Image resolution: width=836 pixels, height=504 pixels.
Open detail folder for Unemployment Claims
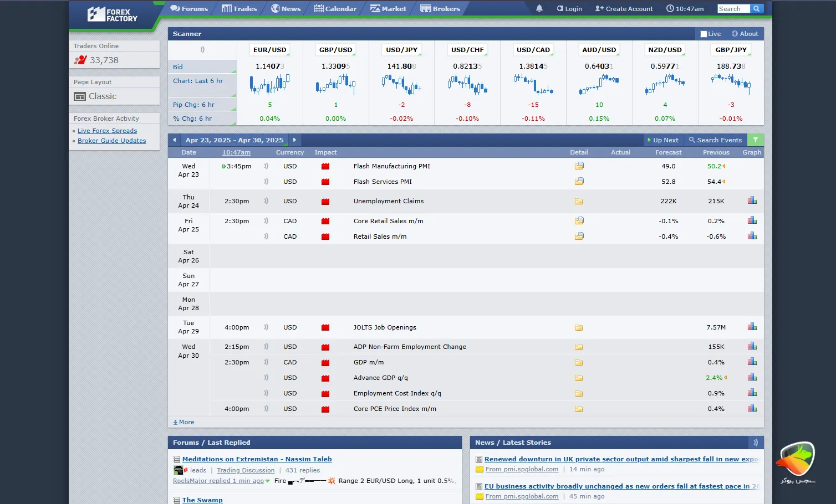point(579,202)
